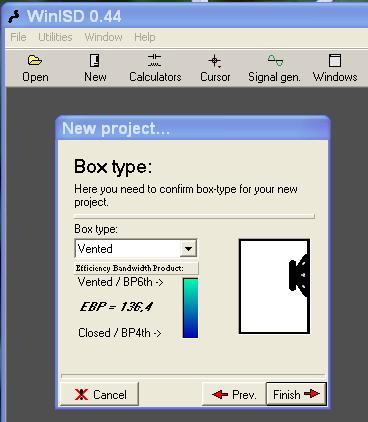The image size is (368, 422).
Task: Open the Calculators tool icon
Action: (154, 61)
